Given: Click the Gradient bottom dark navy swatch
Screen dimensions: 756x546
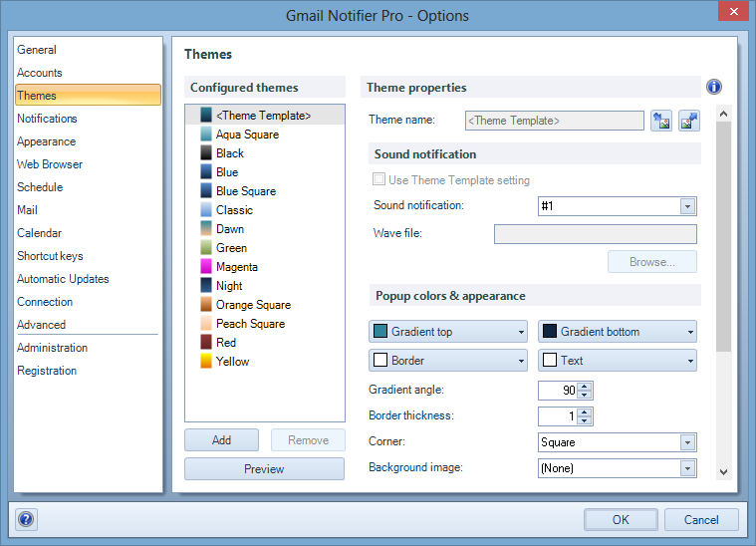Looking at the screenshot, I should click(550, 332).
